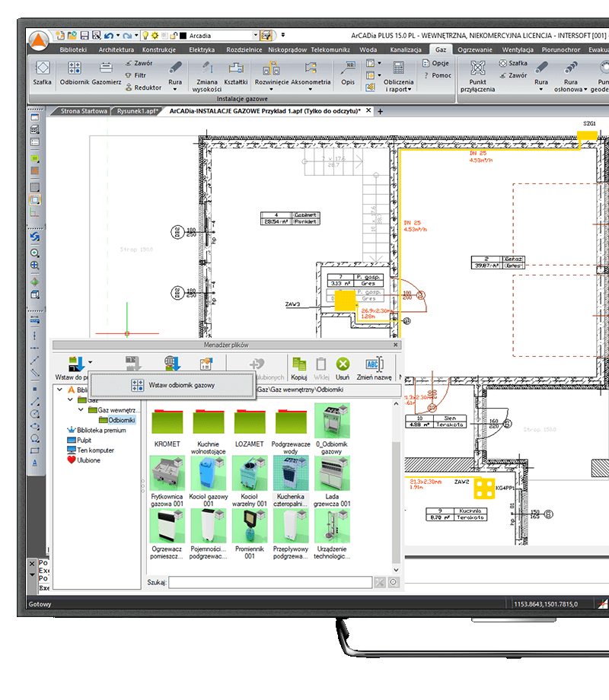Collapse the Gaz wewnętrzny tree node
This screenshot has height=700, width=609.
81,409
